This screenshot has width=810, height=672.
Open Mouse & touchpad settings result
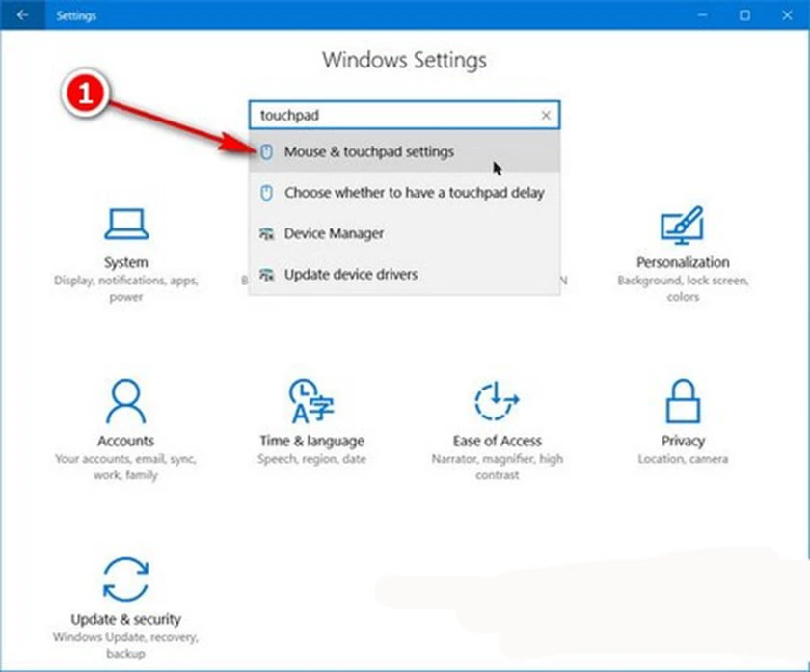point(404,151)
